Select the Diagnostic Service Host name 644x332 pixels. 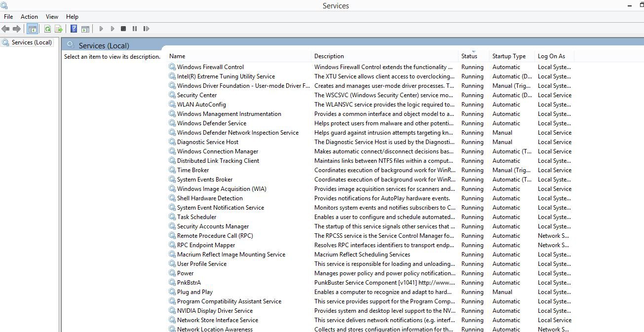coord(208,142)
